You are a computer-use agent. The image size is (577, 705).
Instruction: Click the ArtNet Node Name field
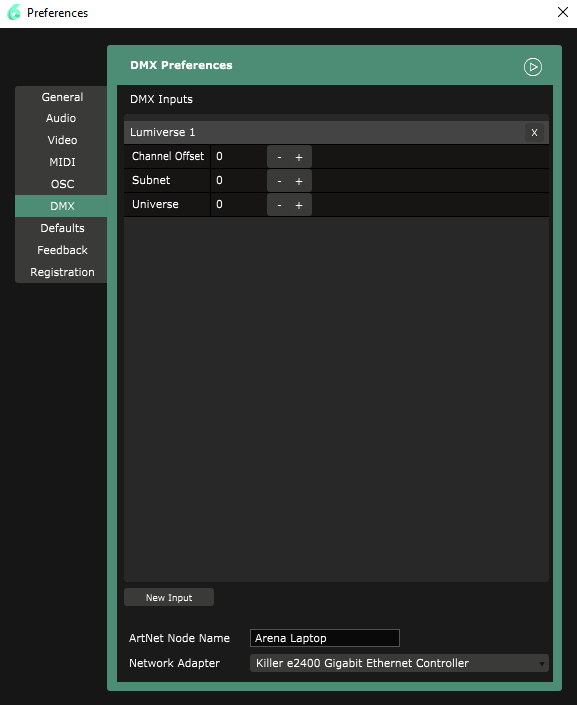(325, 638)
